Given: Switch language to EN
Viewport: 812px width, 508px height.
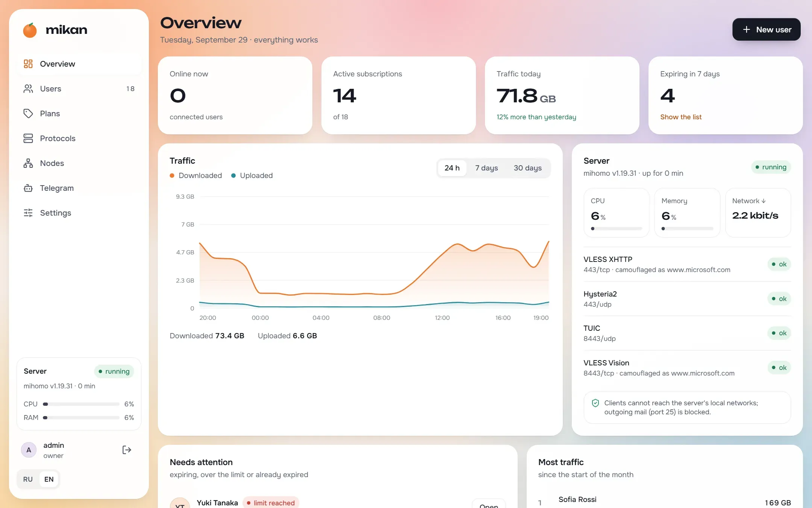Looking at the screenshot, I should click(x=49, y=479).
